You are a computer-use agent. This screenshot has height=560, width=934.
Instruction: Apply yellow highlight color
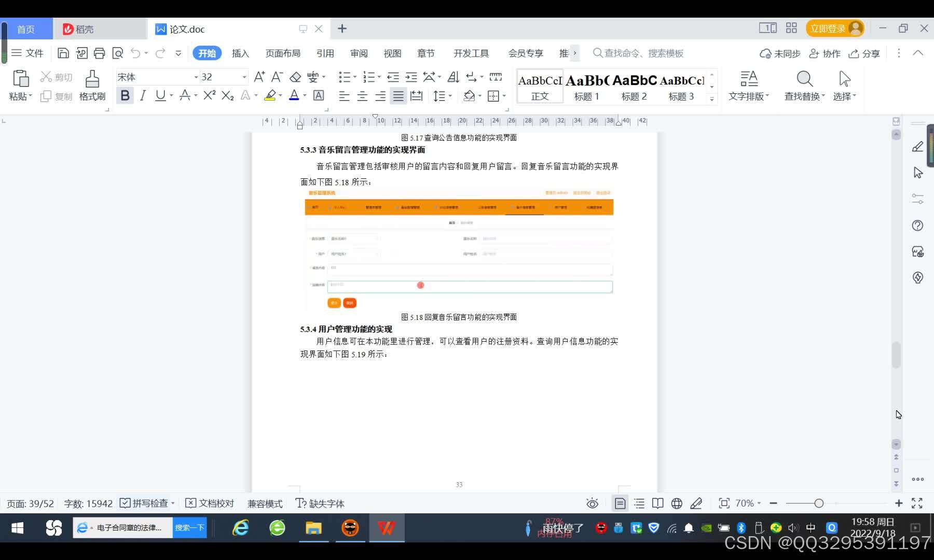coord(270,95)
